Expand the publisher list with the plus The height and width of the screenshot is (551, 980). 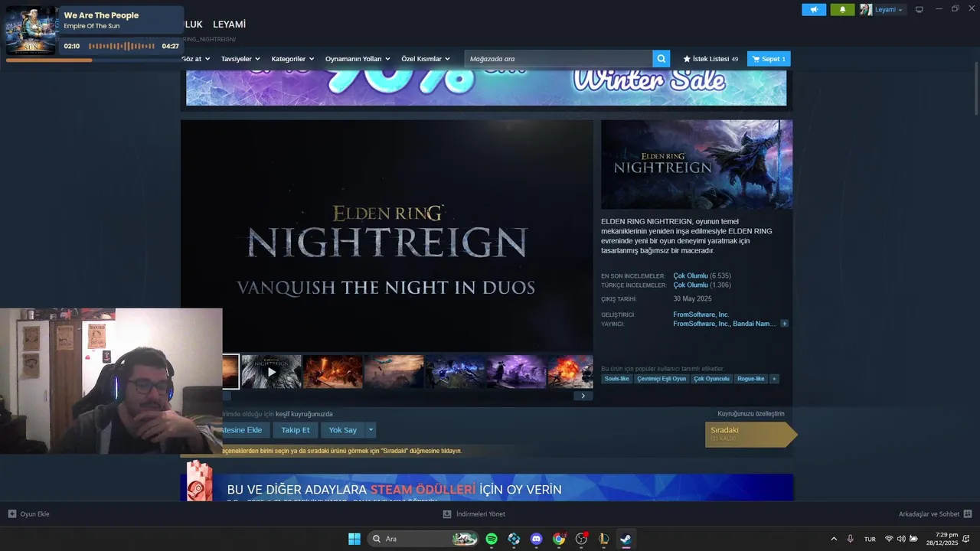click(784, 324)
